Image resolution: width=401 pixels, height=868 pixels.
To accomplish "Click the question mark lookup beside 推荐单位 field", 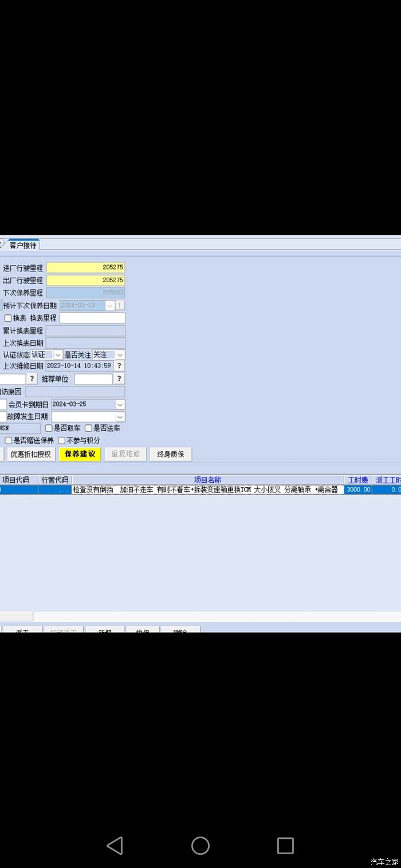I will (119, 379).
